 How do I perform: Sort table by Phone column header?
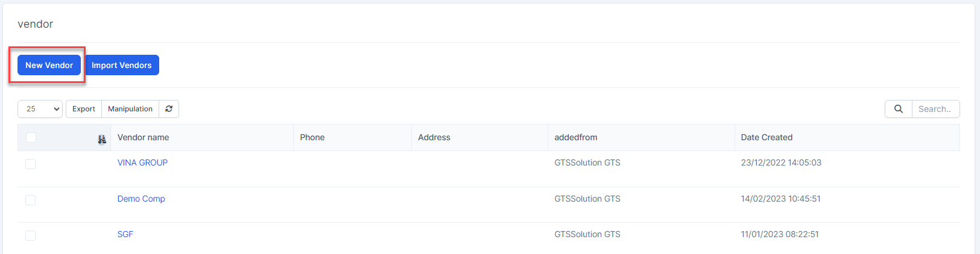pyautogui.click(x=312, y=137)
